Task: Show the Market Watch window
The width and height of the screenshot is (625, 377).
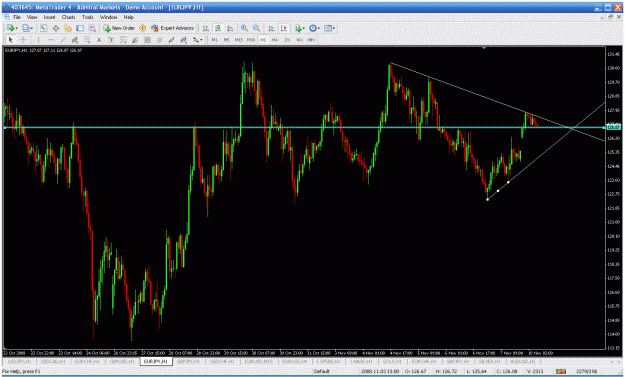Action: (x=43, y=28)
